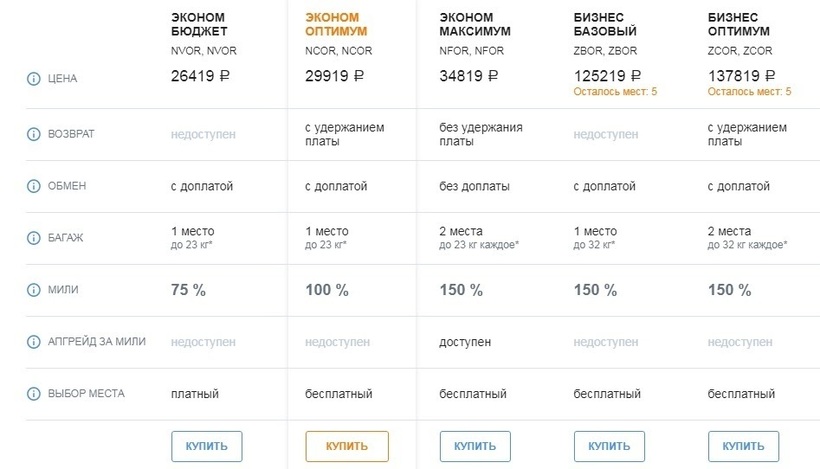Click the 137819 ₽ price
This screenshot has height=469, width=820.
click(741, 75)
